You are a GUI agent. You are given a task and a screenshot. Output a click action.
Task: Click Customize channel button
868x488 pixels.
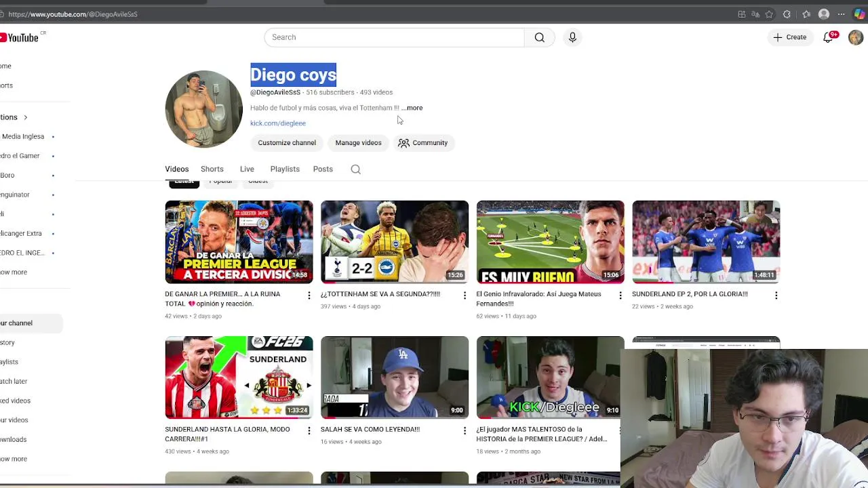click(287, 143)
